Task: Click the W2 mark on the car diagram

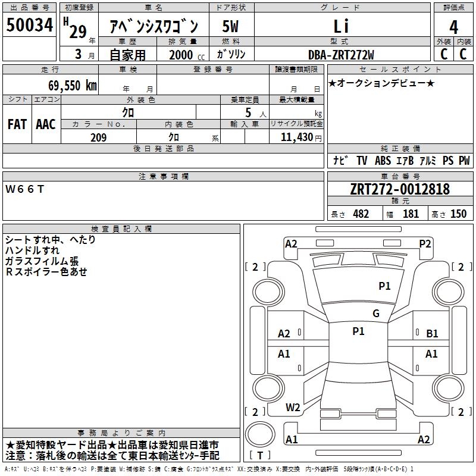Action: [292, 408]
